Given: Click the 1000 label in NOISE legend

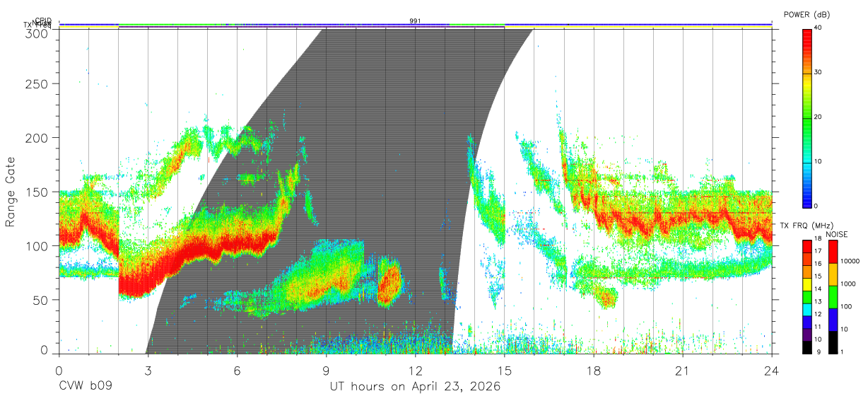Looking at the screenshot, I should point(848,284).
